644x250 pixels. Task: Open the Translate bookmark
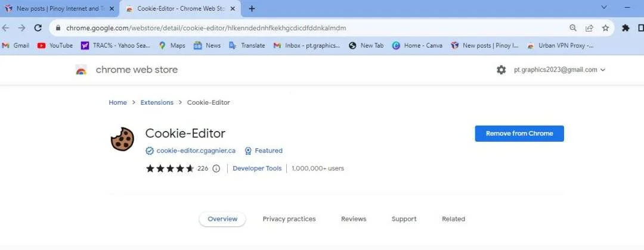[247, 45]
